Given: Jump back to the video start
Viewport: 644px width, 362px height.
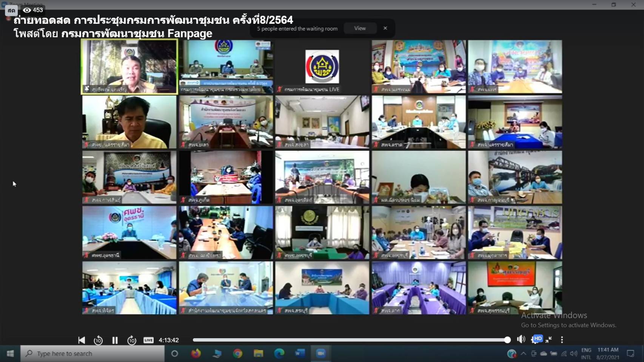Looking at the screenshot, I should 82,340.
